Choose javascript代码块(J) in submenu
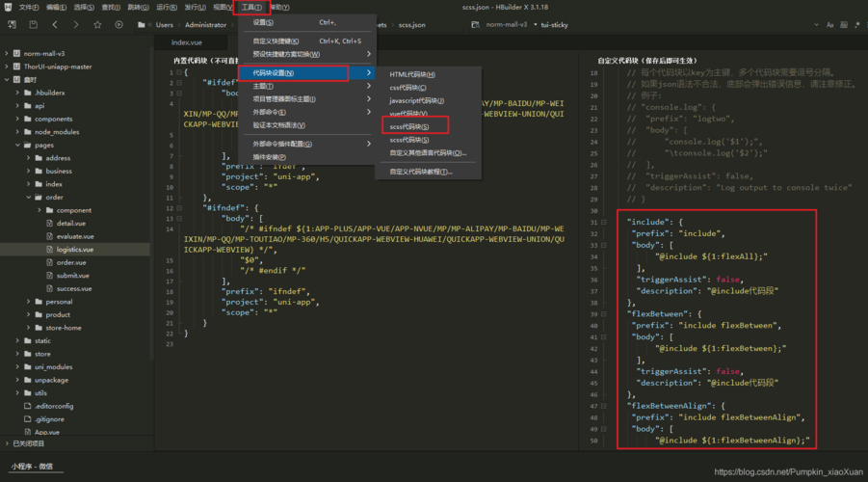 428,101
